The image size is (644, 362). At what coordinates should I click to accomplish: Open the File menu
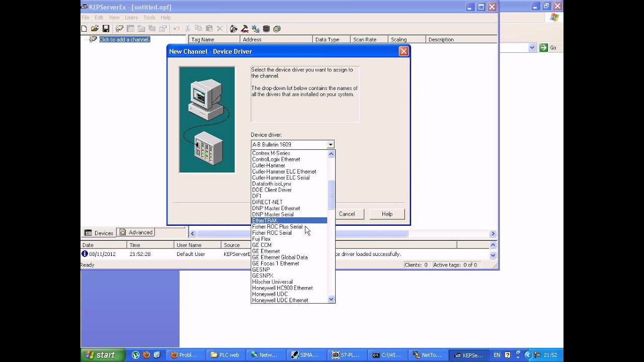click(86, 18)
